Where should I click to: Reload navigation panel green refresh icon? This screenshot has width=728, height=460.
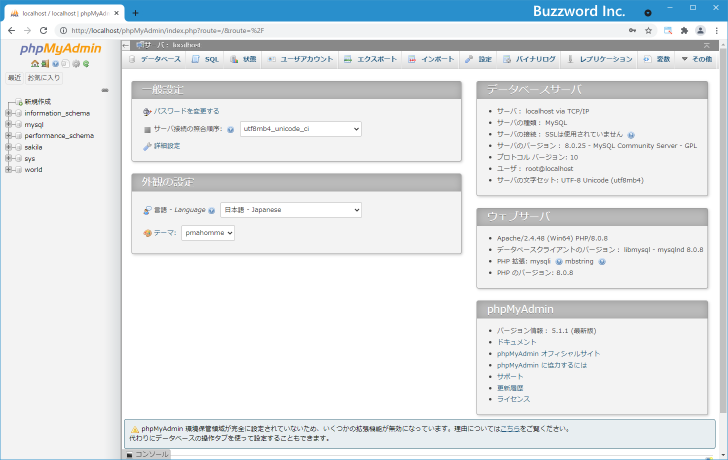[86, 64]
